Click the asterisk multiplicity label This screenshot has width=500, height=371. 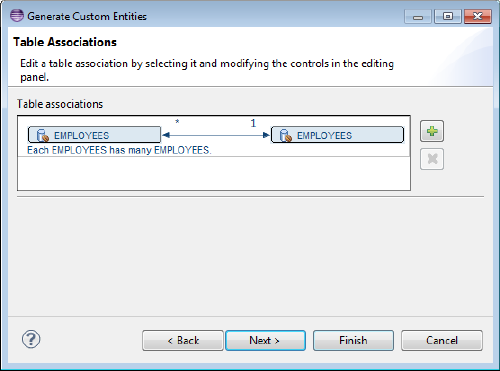[177, 122]
